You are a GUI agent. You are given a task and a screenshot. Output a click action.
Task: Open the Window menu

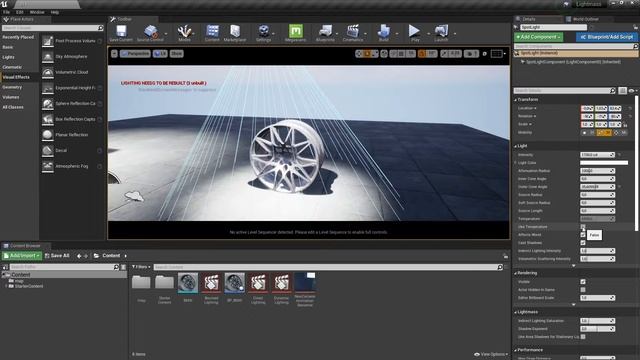point(37,12)
